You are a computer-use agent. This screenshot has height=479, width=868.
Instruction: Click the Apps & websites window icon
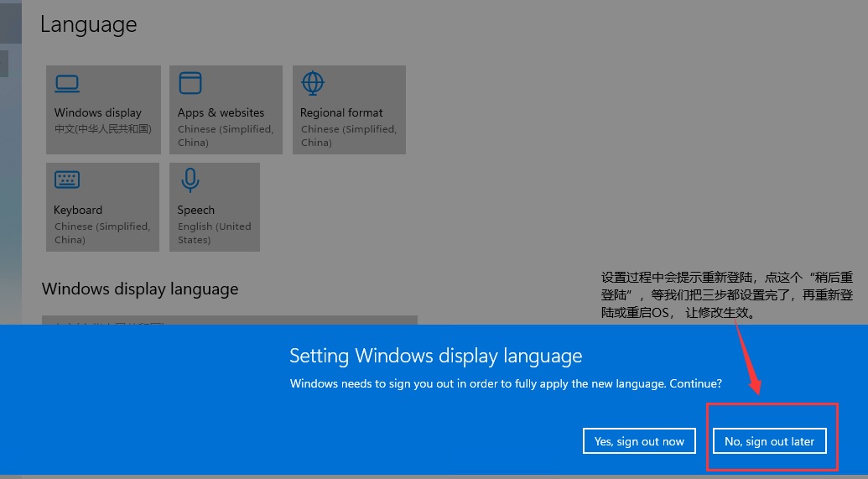pyautogui.click(x=190, y=83)
